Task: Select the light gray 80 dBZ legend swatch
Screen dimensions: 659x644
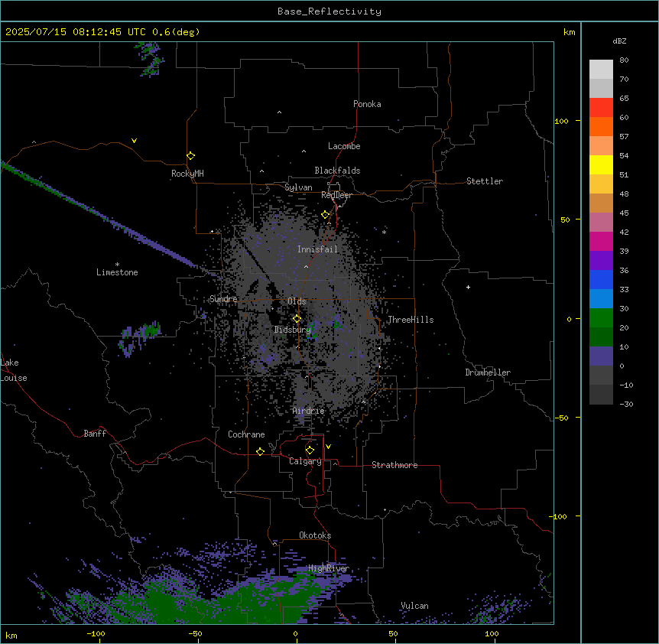Action: coord(601,70)
